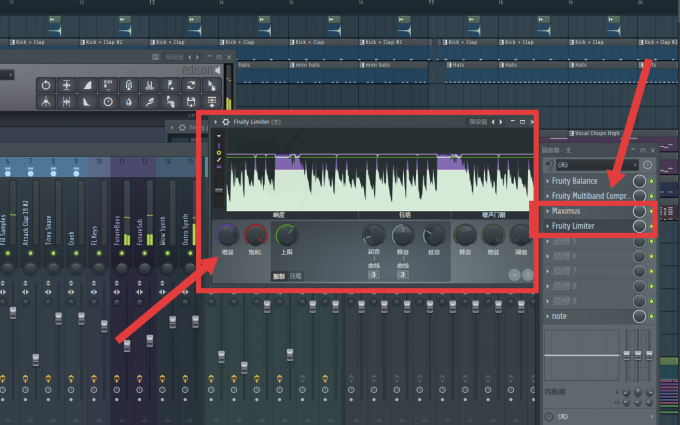Click the red 饱和 saturation knob
This screenshot has width=680, height=425.
click(x=256, y=235)
